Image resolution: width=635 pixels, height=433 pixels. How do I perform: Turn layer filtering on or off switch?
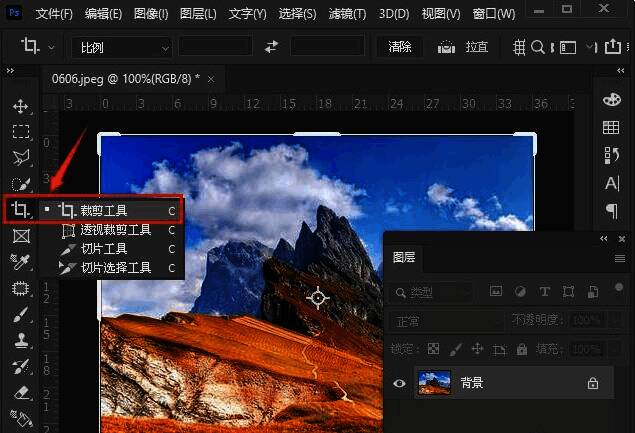pyautogui.click(x=619, y=287)
